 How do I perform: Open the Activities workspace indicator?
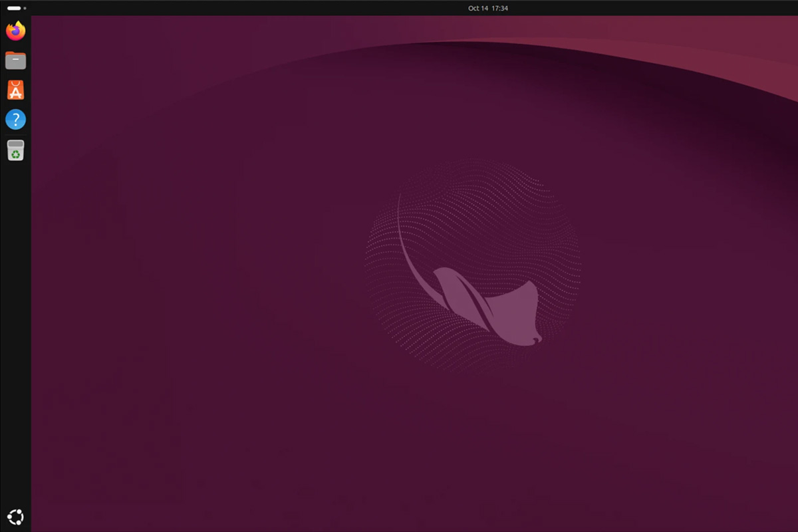pyautogui.click(x=16, y=8)
